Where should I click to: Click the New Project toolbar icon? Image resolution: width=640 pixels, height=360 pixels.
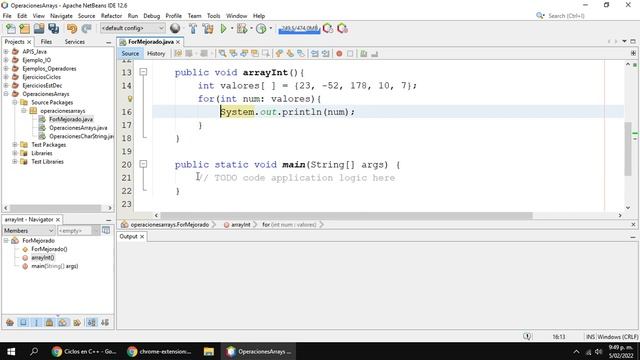tap(24, 29)
